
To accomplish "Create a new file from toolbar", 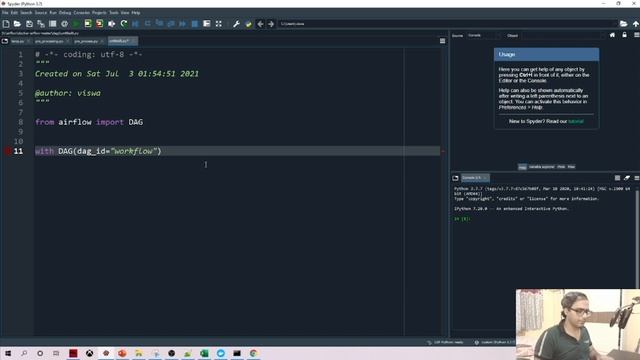I will pyautogui.click(x=6, y=24).
